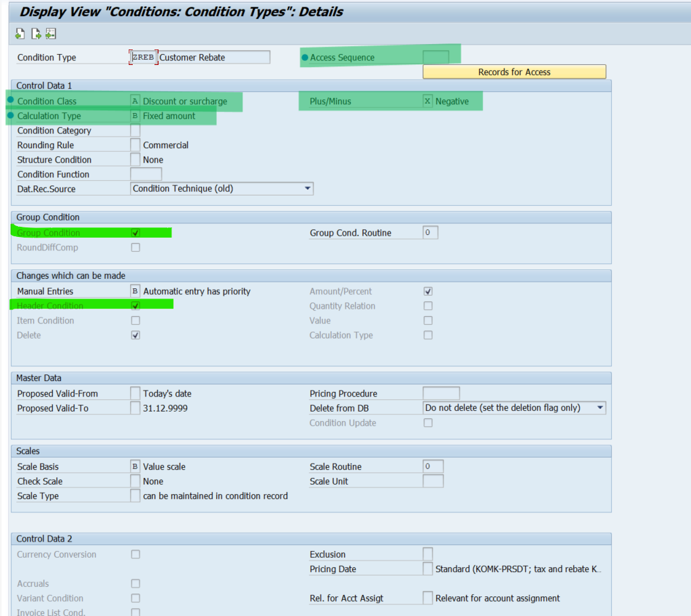Click the 'Discount or surcharge' text
This screenshot has width=691, height=616.
(x=185, y=102)
